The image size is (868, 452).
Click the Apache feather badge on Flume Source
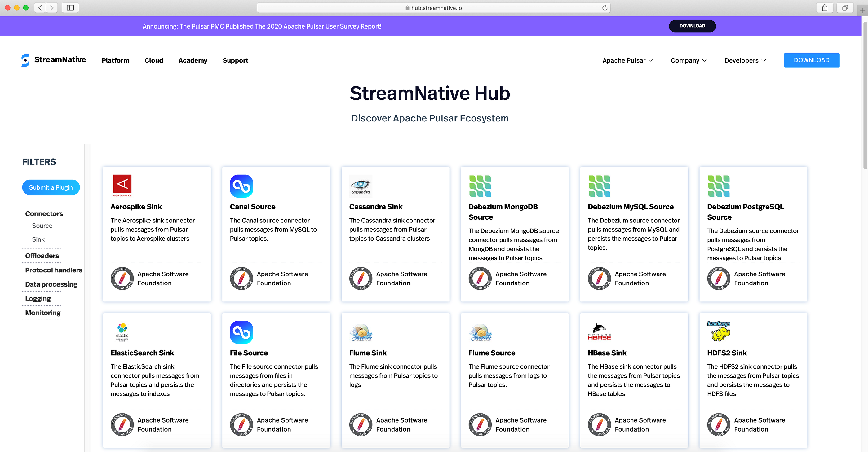pyautogui.click(x=480, y=424)
